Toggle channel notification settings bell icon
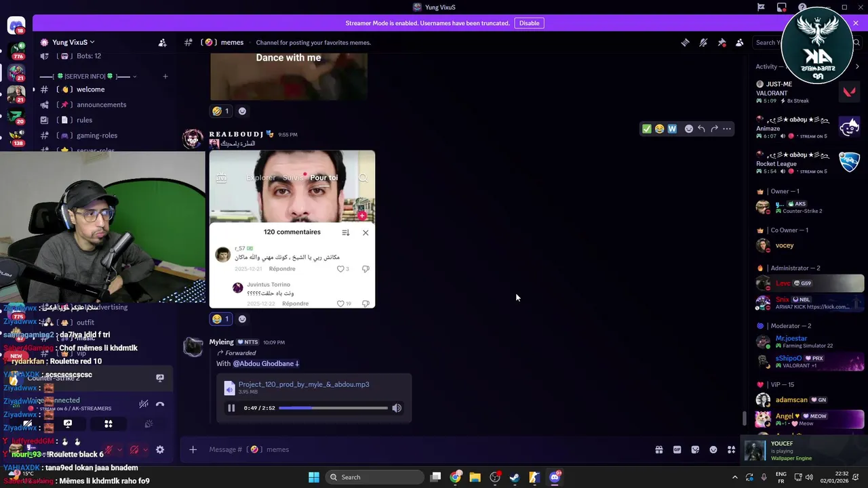 point(703,42)
